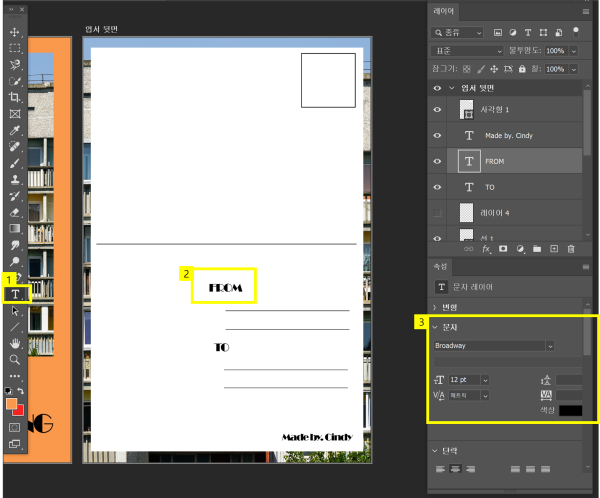Select the Brush tool
The width and height of the screenshot is (600, 498).
click(x=15, y=163)
